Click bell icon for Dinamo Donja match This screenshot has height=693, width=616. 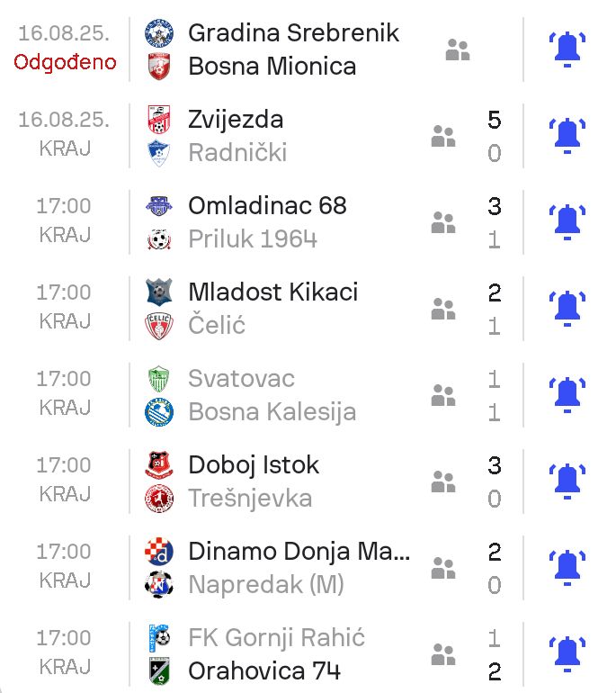click(567, 568)
